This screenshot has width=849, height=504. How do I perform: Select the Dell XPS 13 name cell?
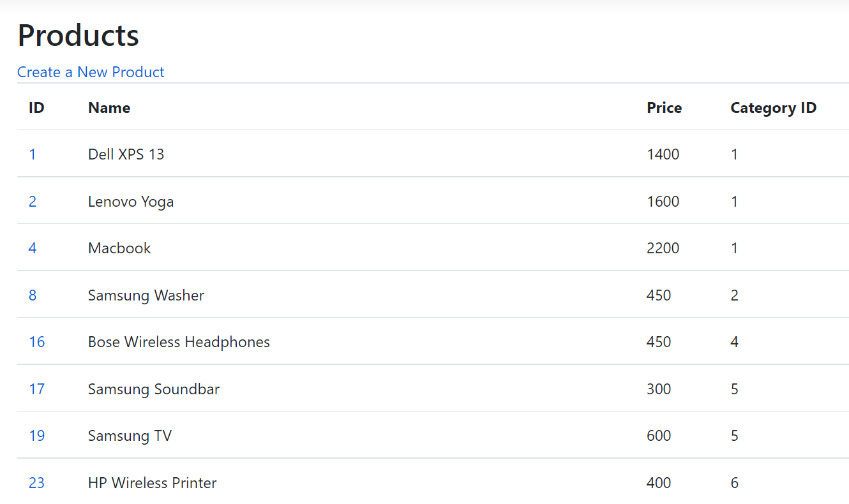pyautogui.click(x=126, y=154)
